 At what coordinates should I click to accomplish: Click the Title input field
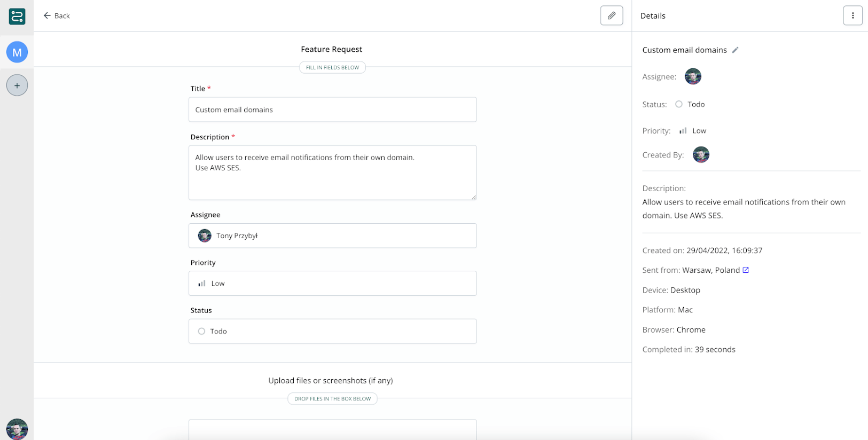click(332, 109)
